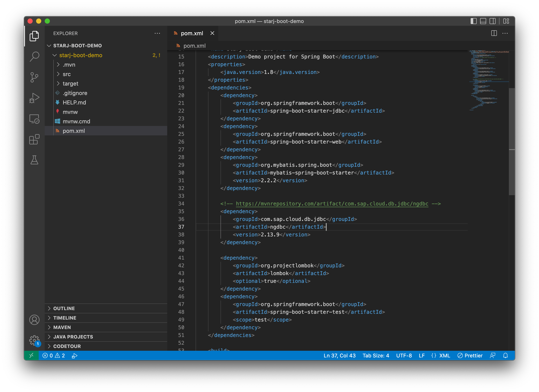Toggle the primary side bar visibility
The height and width of the screenshot is (392, 539).
[473, 21]
